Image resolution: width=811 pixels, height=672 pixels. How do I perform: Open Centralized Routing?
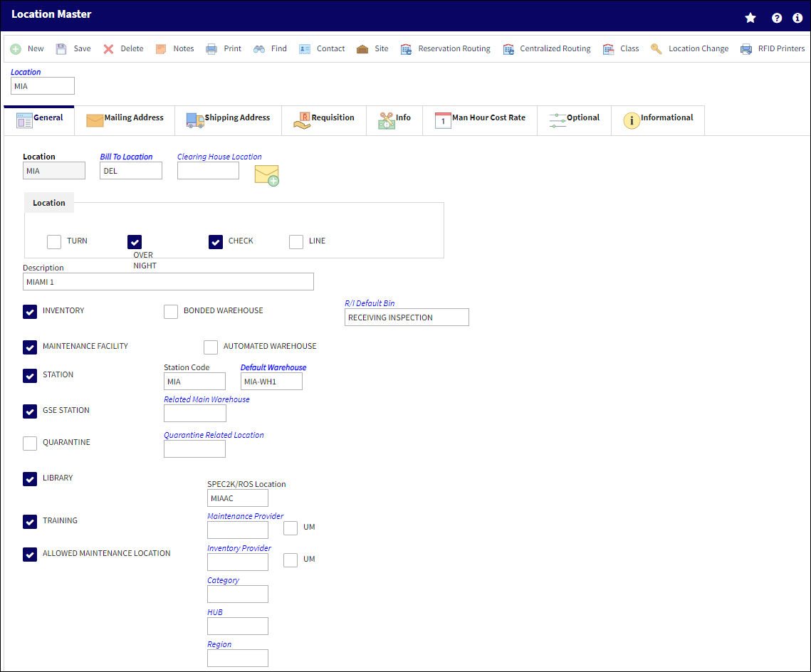(x=547, y=48)
